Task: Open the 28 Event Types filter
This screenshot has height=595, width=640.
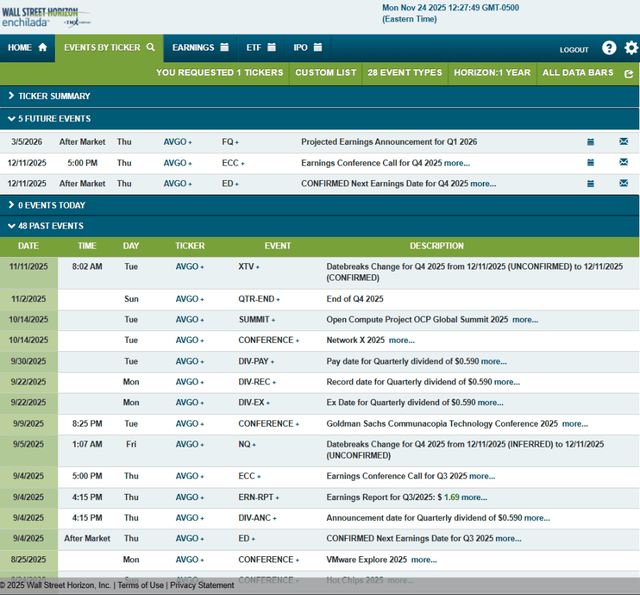Action: point(404,73)
